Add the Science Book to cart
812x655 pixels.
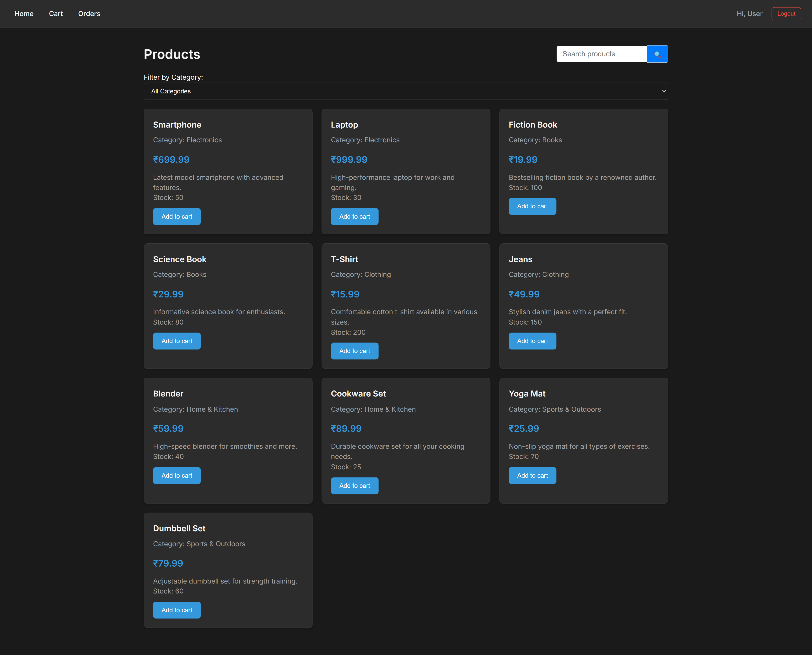[x=177, y=341]
